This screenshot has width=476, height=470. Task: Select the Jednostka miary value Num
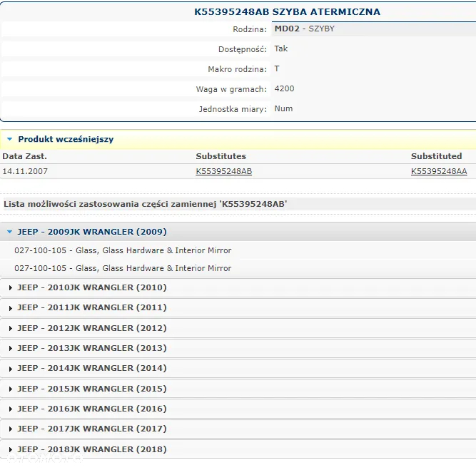pyautogui.click(x=283, y=108)
